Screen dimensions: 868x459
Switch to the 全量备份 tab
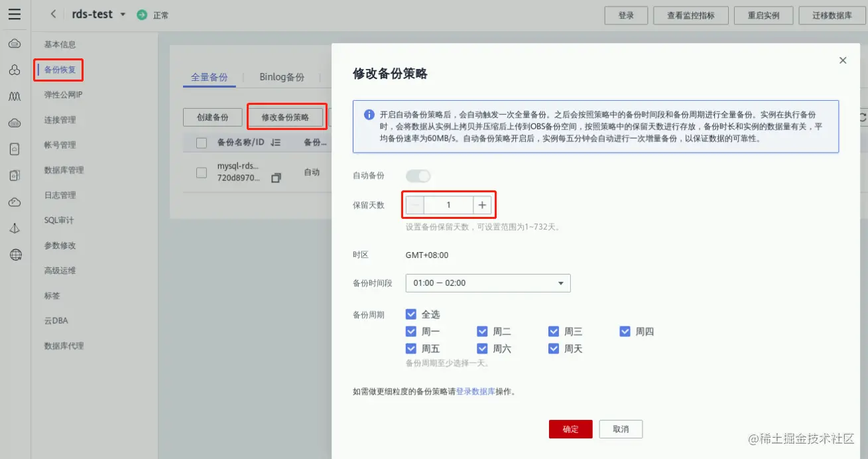209,78
